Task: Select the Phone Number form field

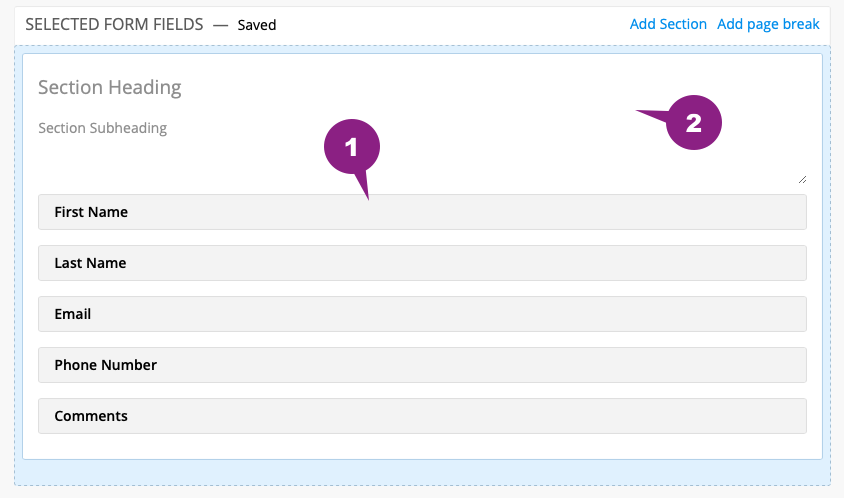Action: click(x=423, y=365)
